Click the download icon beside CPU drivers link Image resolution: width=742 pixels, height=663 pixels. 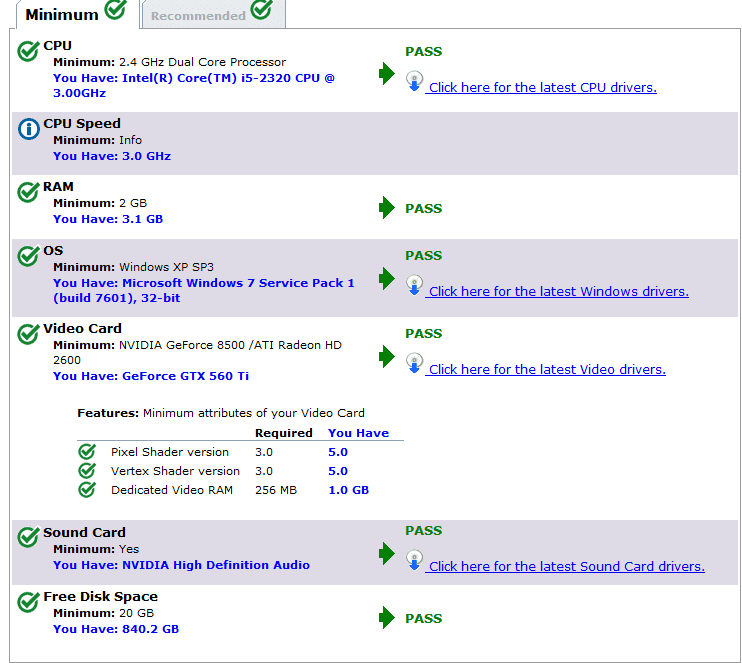pos(415,81)
